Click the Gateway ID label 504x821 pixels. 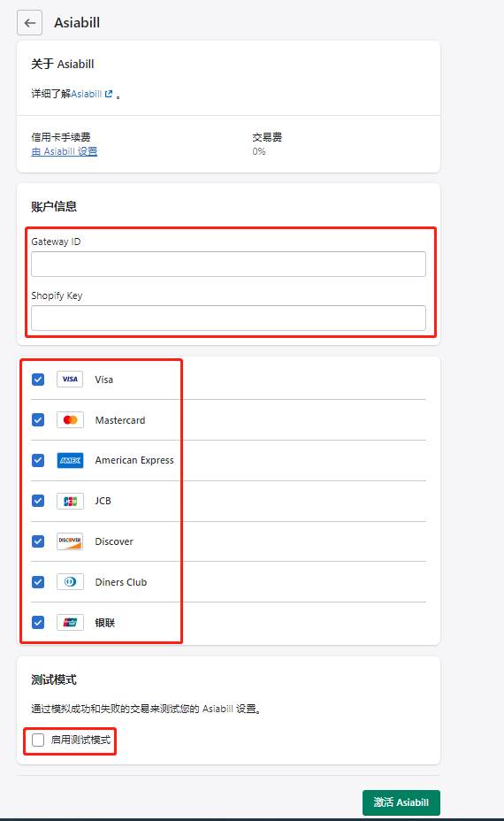(56, 242)
